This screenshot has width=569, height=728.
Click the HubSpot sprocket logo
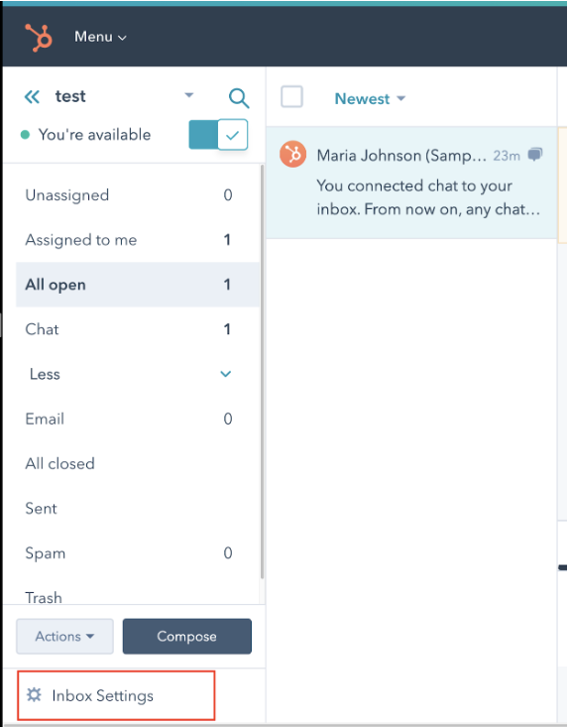tap(39, 37)
